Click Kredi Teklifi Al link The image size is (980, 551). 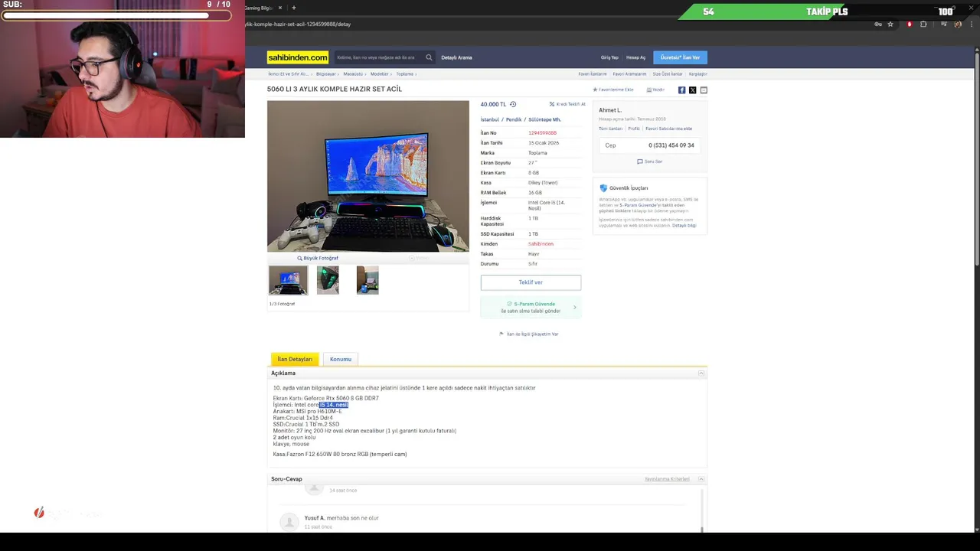567,104
